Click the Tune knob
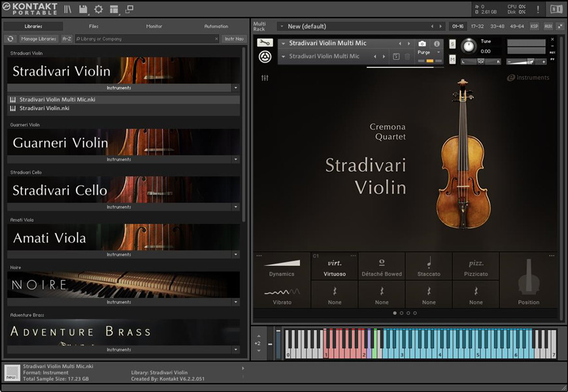 468,46
